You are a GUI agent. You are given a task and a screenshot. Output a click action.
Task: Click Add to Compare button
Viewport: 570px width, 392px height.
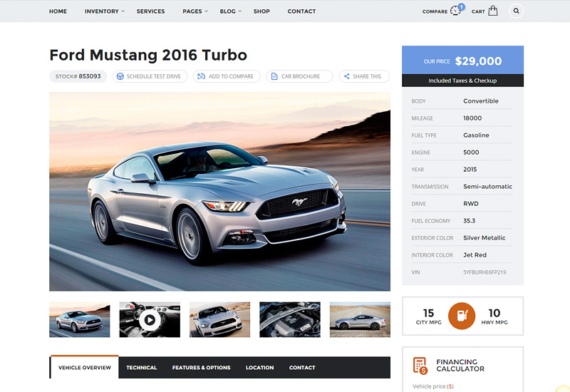[227, 76]
